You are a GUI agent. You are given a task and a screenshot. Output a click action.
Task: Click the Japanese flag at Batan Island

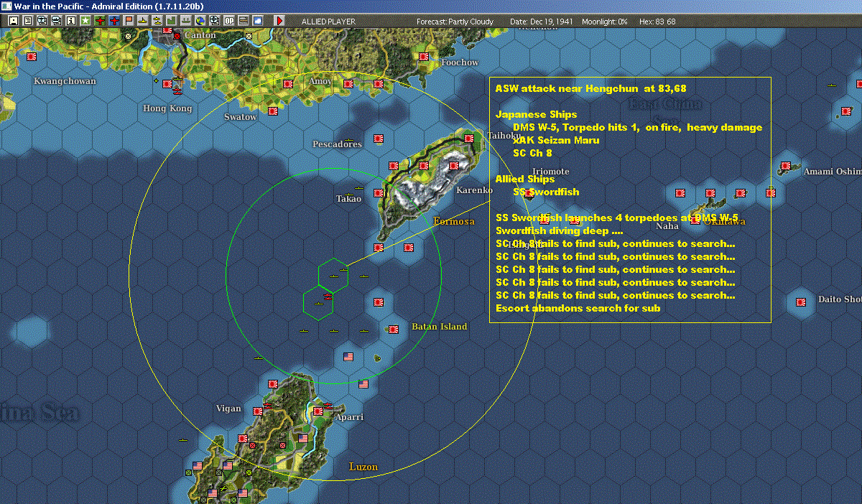pyautogui.click(x=394, y=330)
